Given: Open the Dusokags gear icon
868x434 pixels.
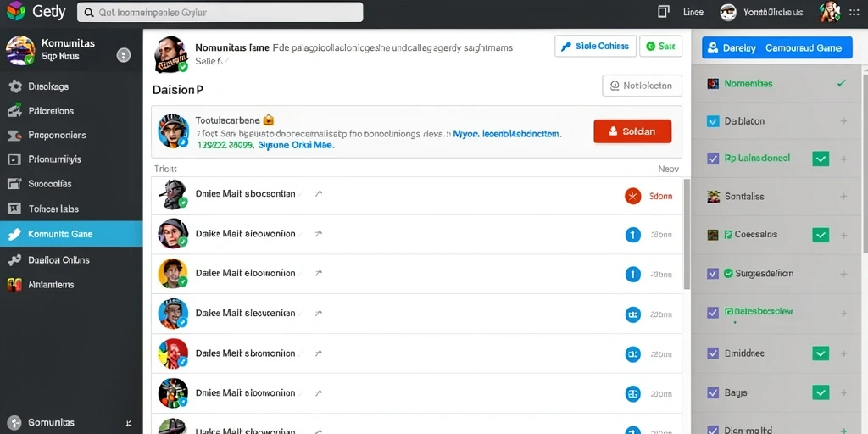Looking at the screenshot, I should (x=15, y=86).
